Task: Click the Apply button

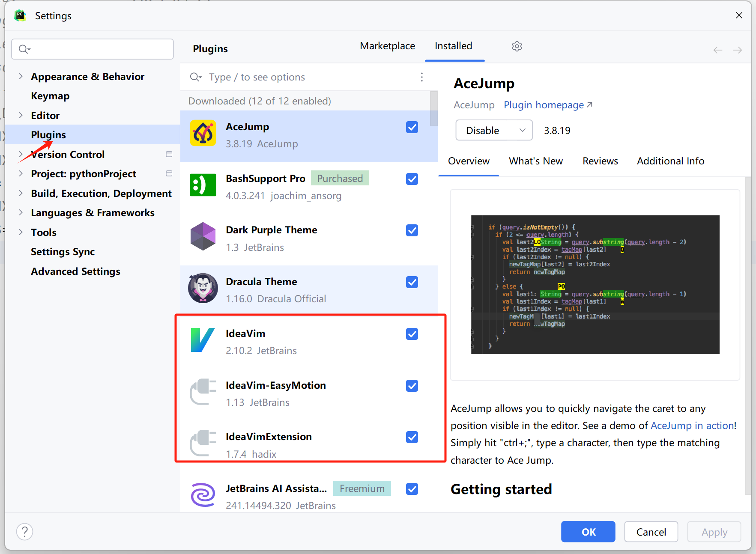Action: coord(714,532)
